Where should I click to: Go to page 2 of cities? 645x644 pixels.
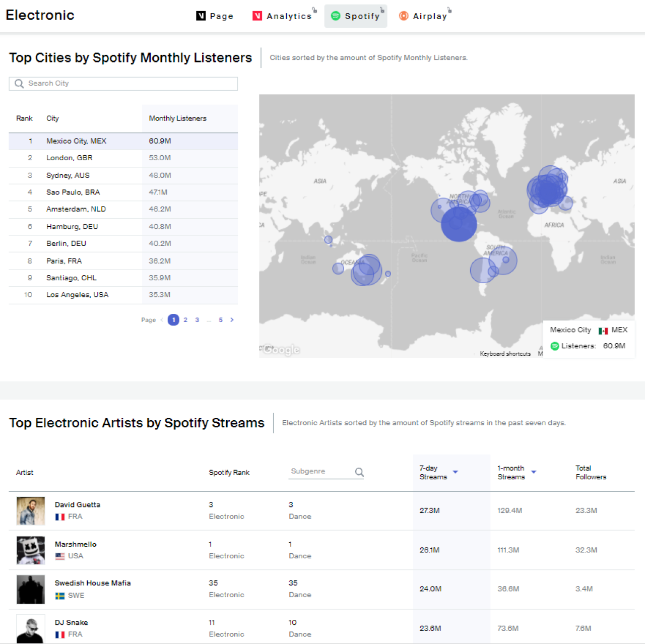tap(185, 320)
